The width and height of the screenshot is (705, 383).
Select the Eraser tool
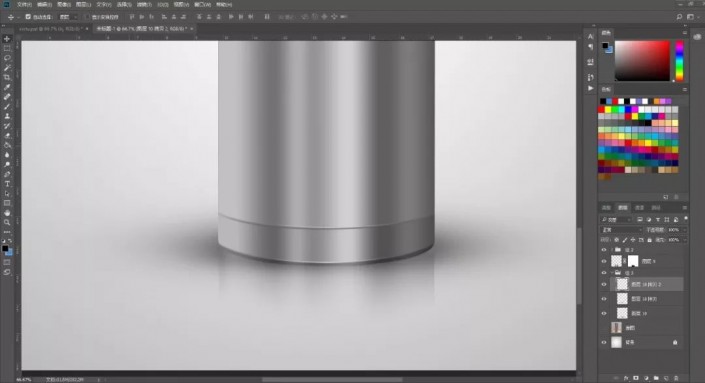(x=7, y=136)
